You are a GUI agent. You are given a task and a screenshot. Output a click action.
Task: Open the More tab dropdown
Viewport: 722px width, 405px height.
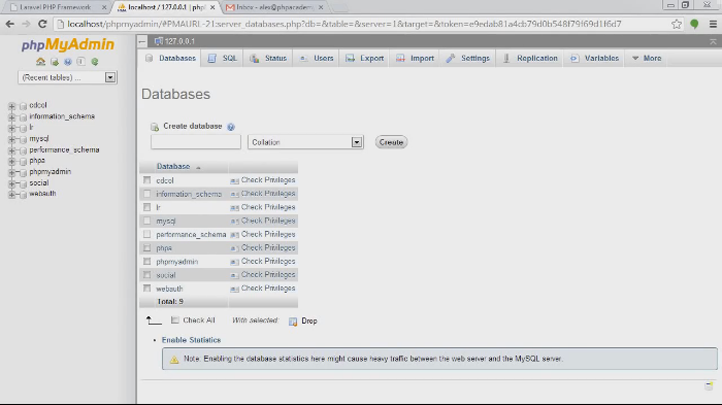coord(647,58)
